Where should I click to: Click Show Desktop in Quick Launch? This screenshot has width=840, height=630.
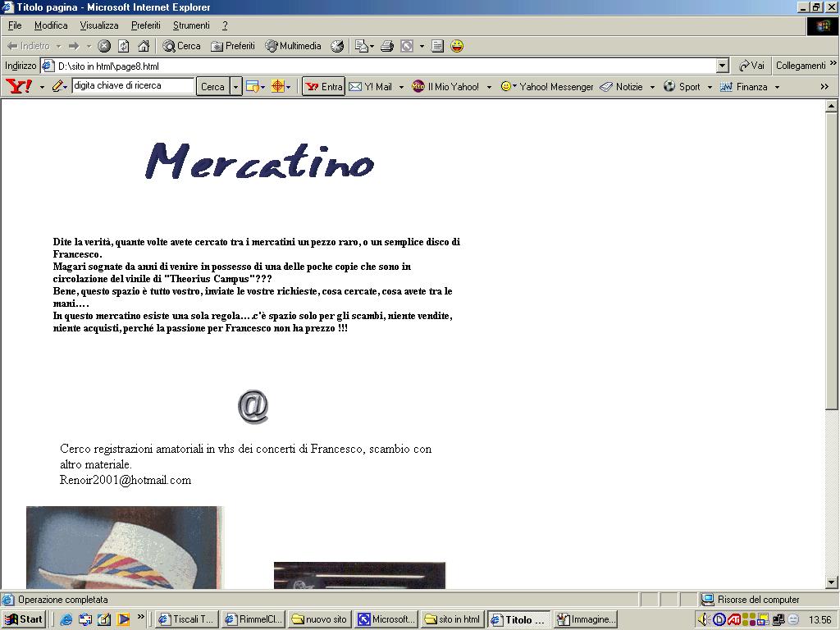point(104,619)
